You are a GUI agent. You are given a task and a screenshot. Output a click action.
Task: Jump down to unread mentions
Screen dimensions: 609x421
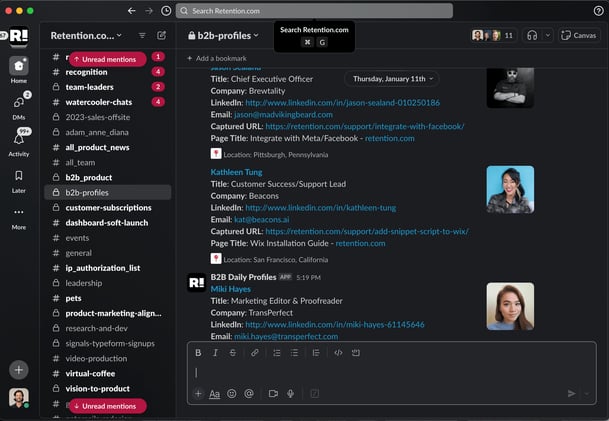(x=108, y=406)
